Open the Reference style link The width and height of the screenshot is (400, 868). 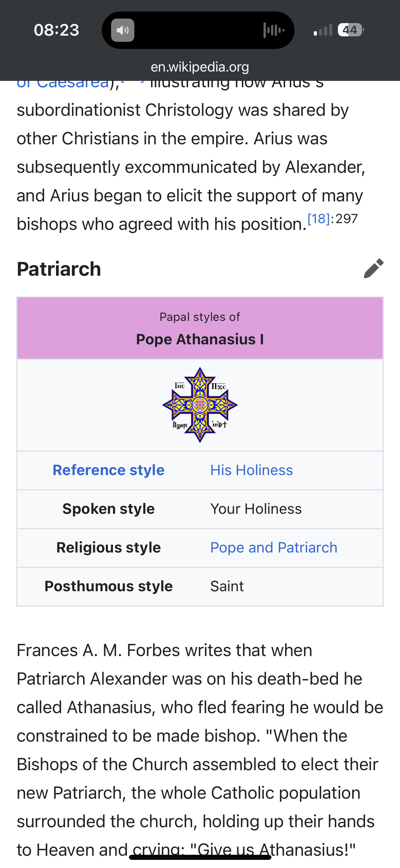point(109,470)
